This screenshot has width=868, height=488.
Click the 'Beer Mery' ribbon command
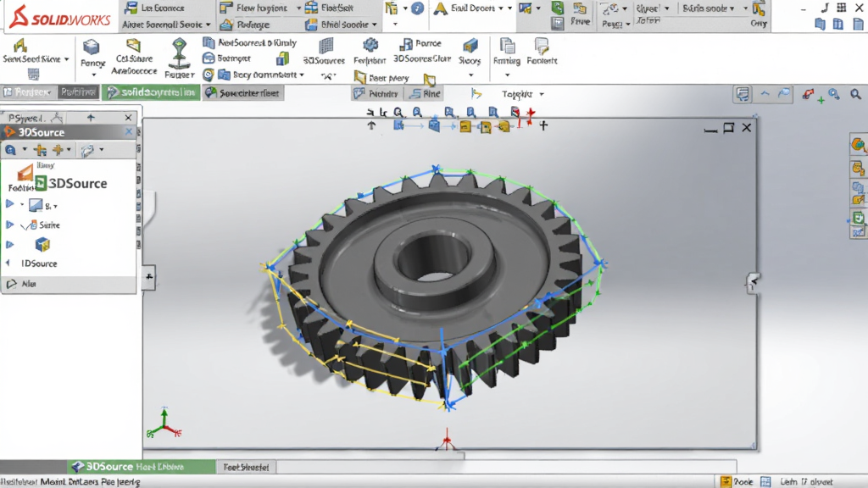pos(381,78)
